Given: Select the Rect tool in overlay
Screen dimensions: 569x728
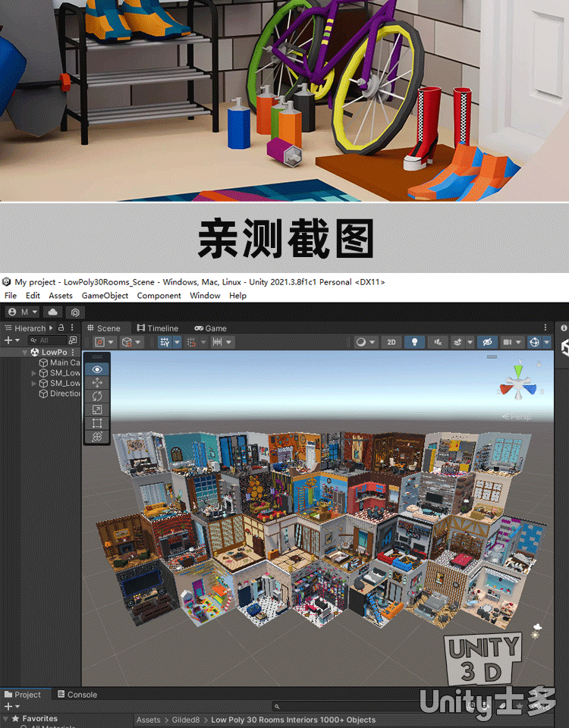Looking at the screenshot, I should tap(97, 423).
